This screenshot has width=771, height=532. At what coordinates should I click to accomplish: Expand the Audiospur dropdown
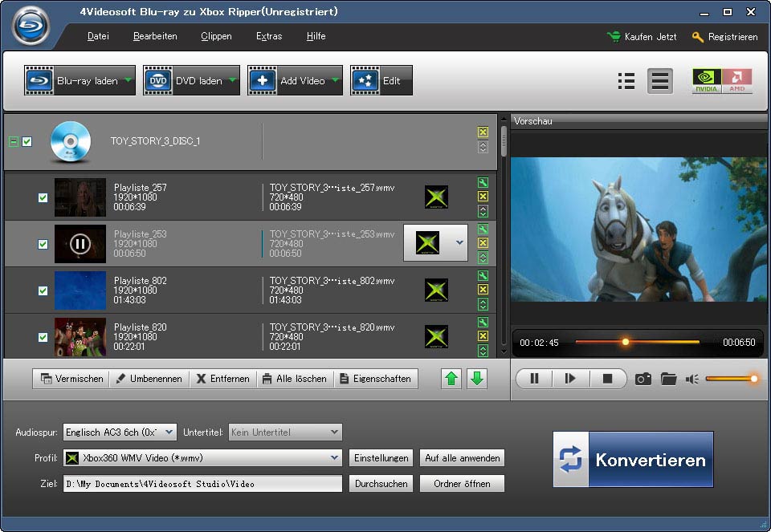(169, 433)
